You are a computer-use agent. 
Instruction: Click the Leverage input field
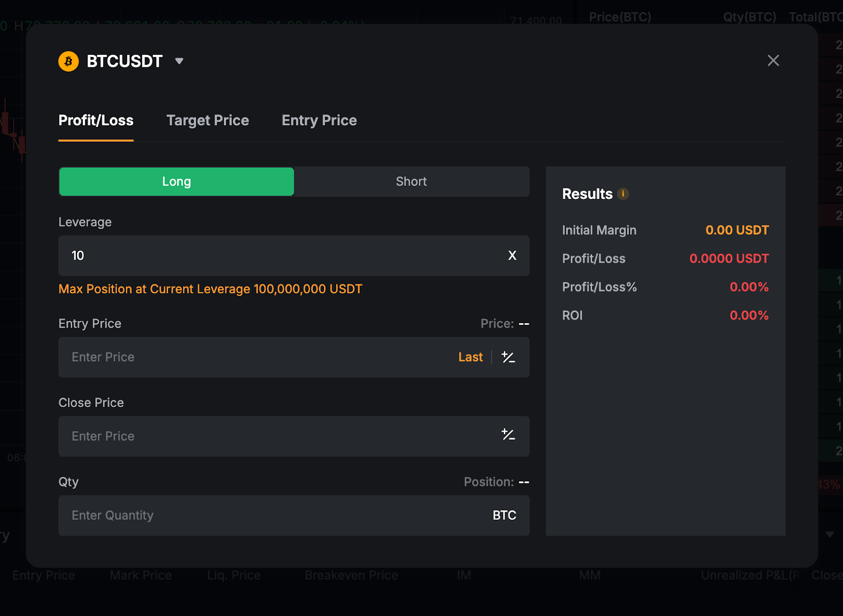point(279,256)
